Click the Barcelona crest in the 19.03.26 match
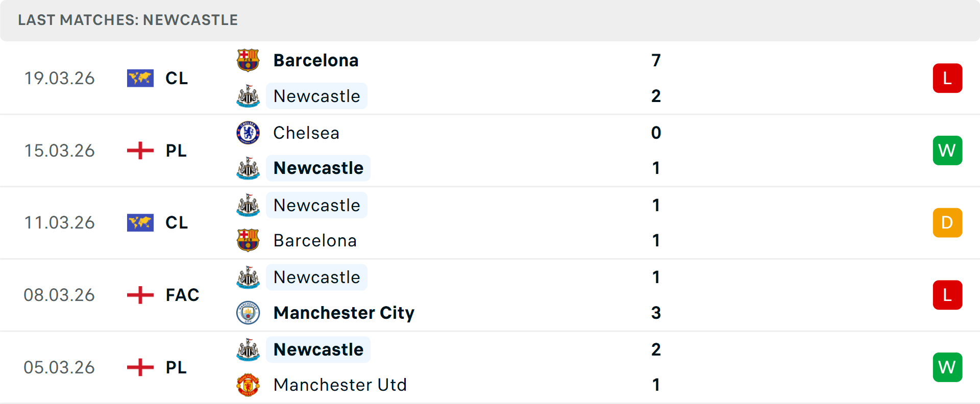 [x=248, y=60]
